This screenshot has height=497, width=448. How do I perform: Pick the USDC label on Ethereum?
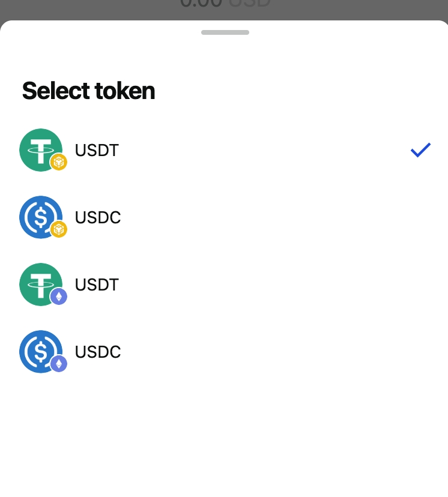tap(98, 352)
